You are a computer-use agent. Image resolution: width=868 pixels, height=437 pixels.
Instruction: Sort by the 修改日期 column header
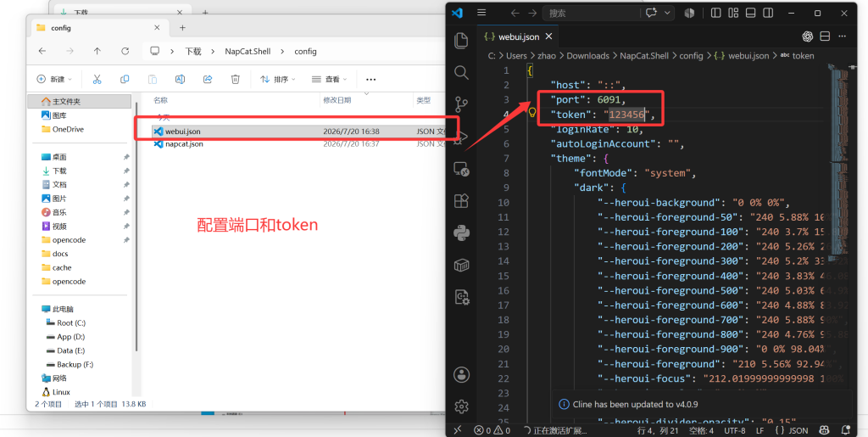[x=337, y=100]
